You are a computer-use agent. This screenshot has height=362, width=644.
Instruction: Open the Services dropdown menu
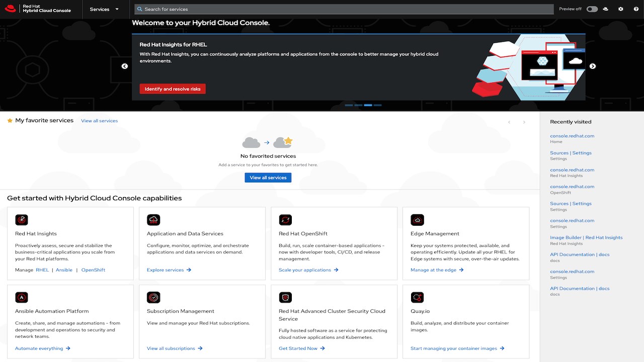click(x=104, y=9)
